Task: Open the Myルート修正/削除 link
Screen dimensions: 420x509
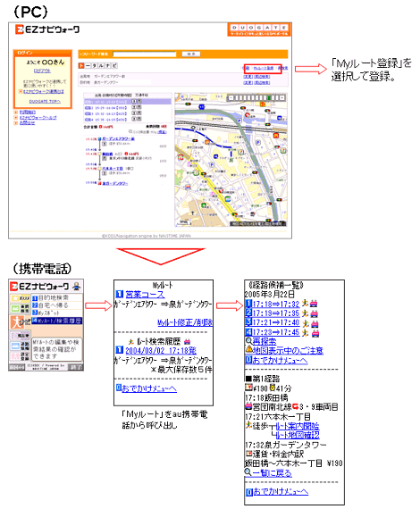Action: click(185, 322)
